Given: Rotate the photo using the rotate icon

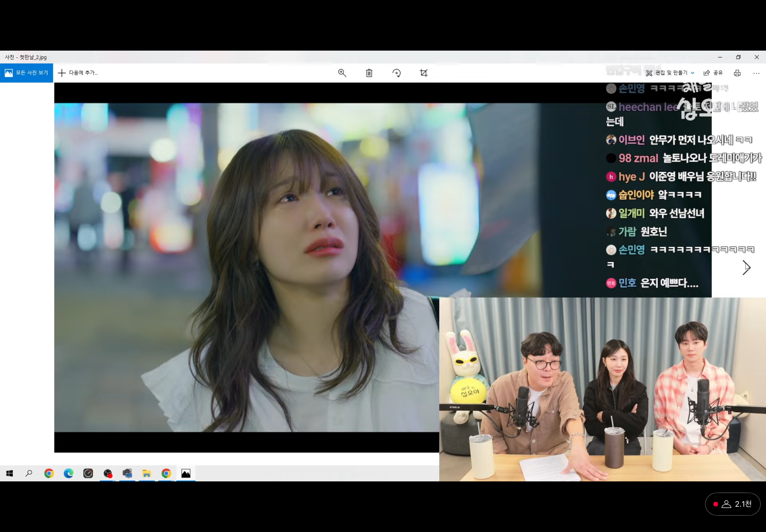Looking at the screenshot, I should (x=397, y=73).
